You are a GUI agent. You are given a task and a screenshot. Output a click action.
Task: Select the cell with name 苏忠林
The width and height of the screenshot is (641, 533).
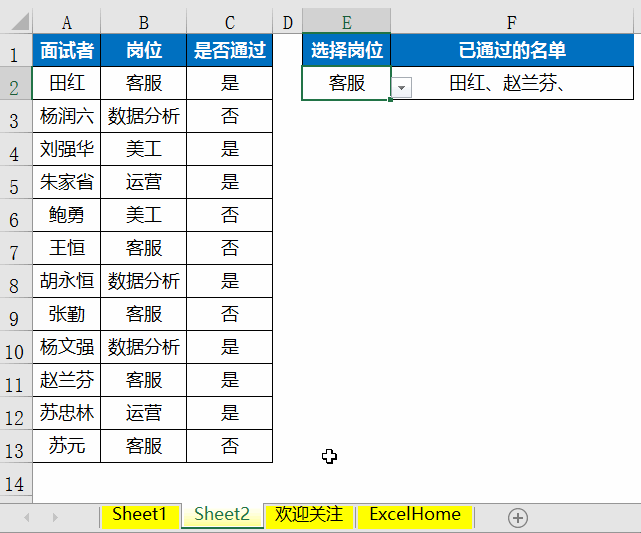point(67,413)
